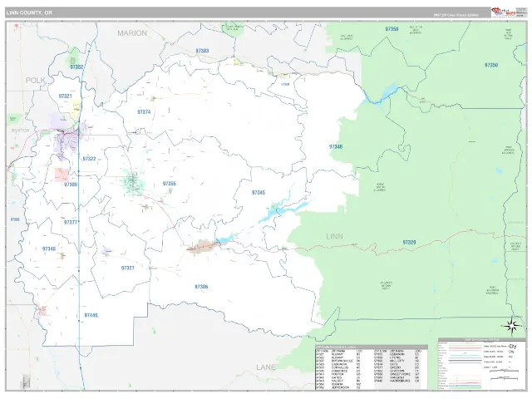Select the LANE county label

pyautogui.click(x=266, y=367)
